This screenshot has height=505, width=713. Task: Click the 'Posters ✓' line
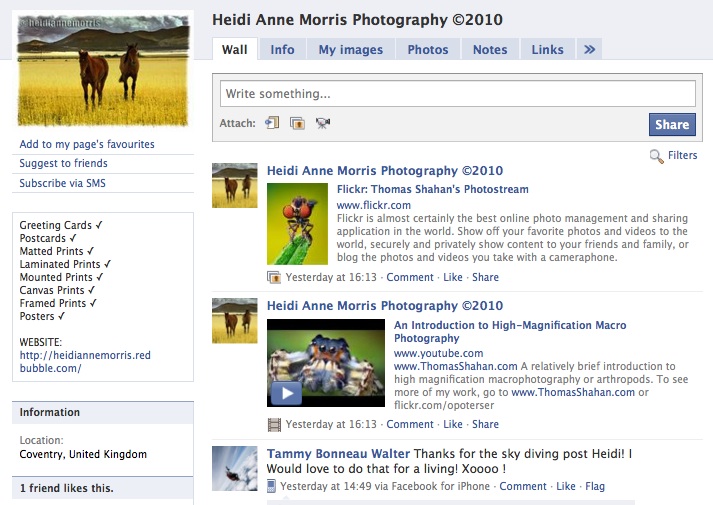pyautogui.click(x=42, y=316)
